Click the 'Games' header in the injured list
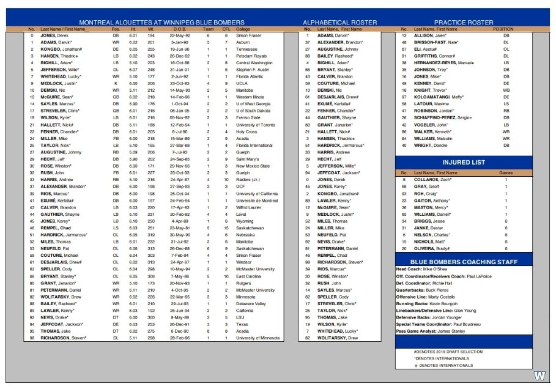This screenshot has width=556, height=392. pyautogui.click(x=506, y=172)
